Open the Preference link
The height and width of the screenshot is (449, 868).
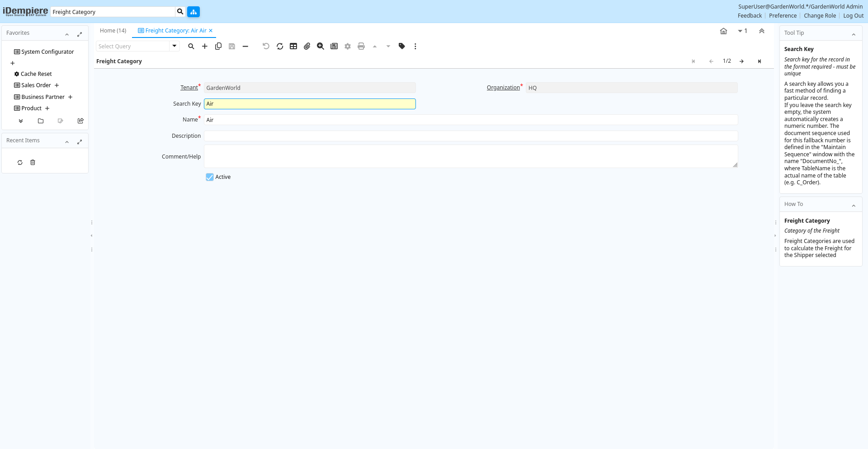point(783,16)
